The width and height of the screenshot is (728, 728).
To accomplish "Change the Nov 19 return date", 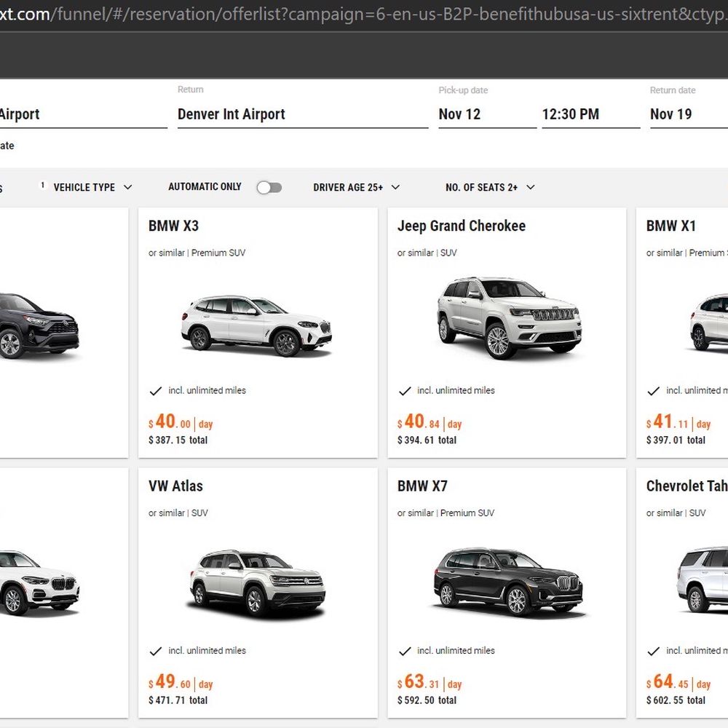I will point(689,114).
